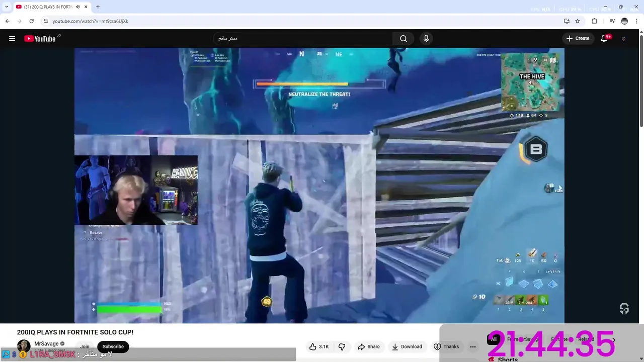
Task: Install app icon in address bar
Action: click(x=567, y=21)
